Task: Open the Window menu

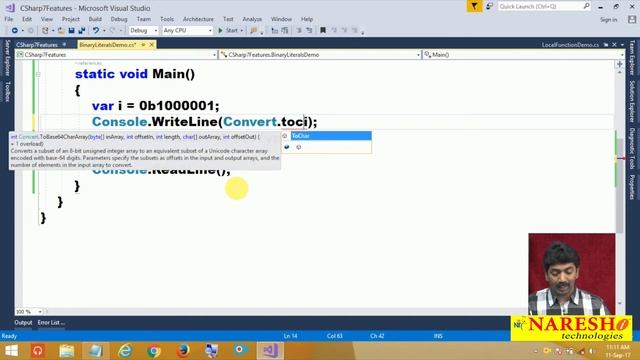Action: (281, 19)
